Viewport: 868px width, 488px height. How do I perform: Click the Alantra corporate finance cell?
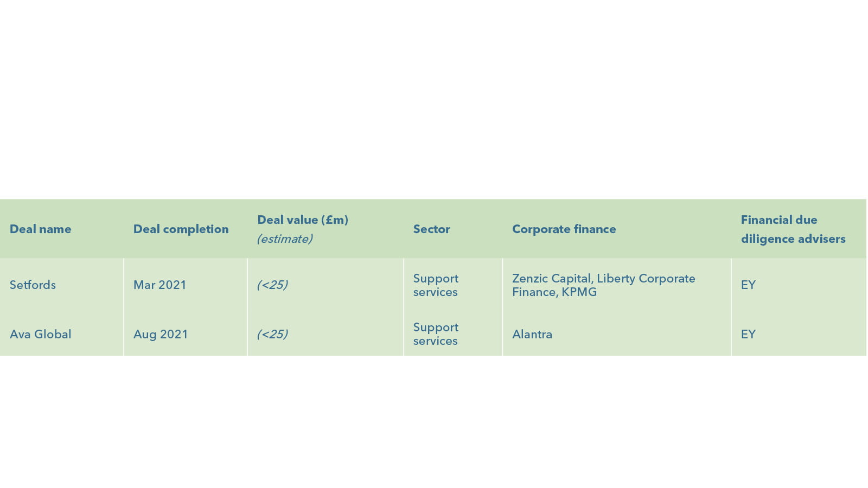click(532, 335)
